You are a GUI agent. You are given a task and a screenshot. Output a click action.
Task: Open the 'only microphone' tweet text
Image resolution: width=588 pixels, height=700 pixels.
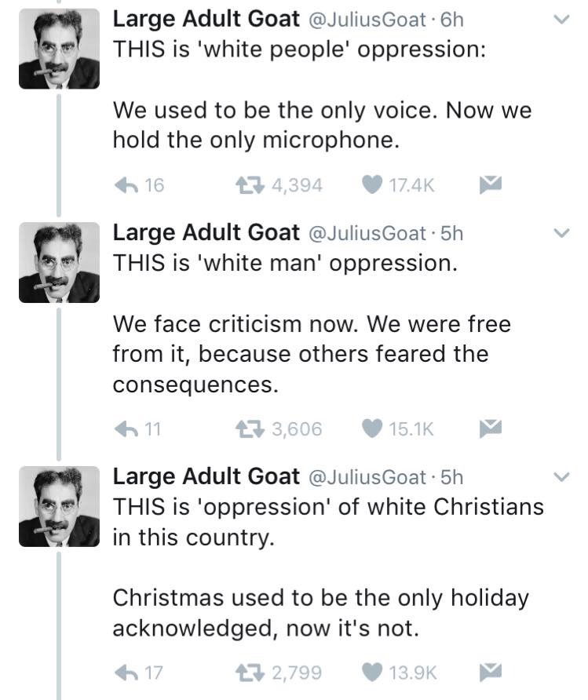[322, 125]
